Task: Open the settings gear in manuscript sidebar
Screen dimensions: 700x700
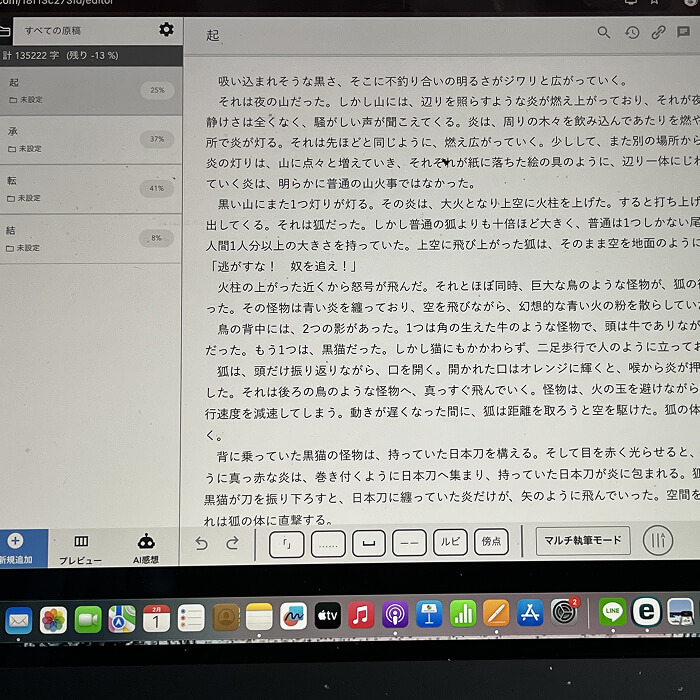Action: (x=166, y=30)
